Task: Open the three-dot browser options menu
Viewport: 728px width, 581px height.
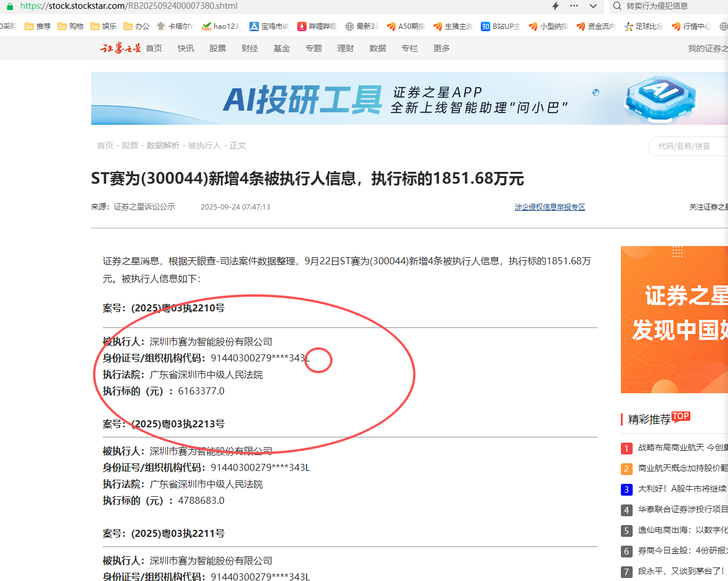Action: (x=574, y=6)
